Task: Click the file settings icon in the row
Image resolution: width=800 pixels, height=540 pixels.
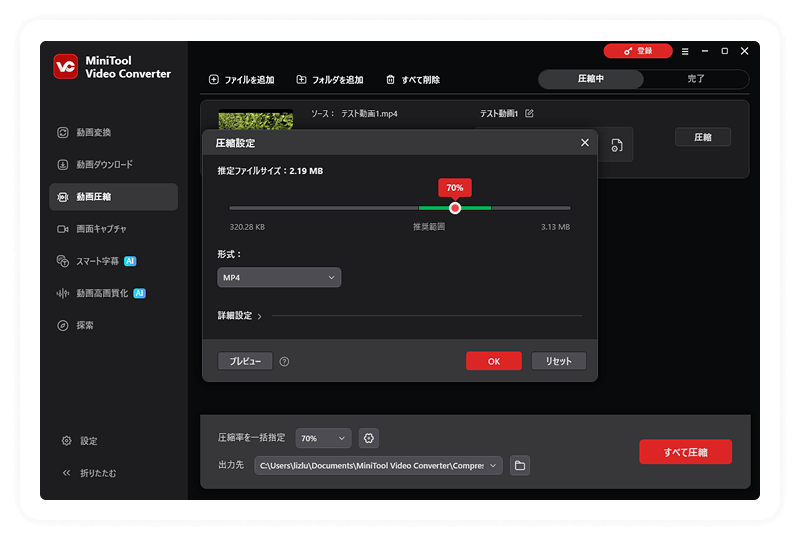Action: coord(617,145)
